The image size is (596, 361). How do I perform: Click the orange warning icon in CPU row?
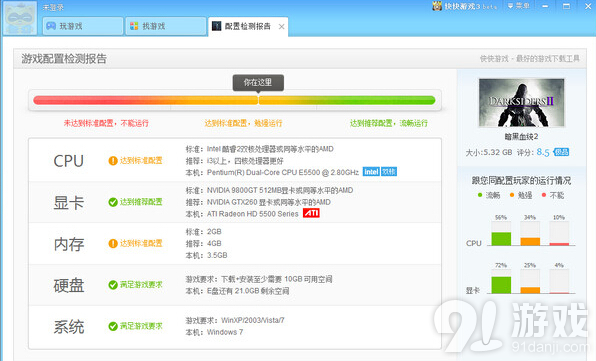(113, 161)
